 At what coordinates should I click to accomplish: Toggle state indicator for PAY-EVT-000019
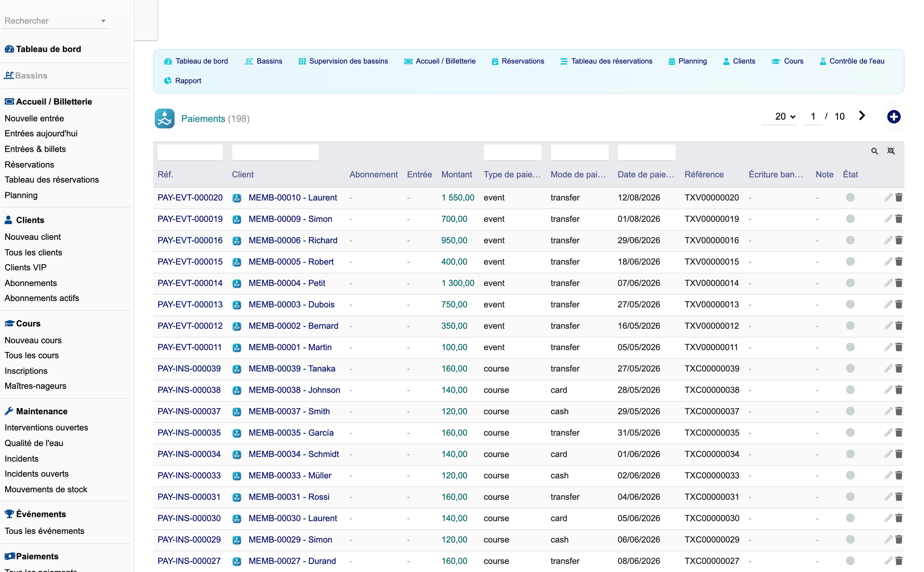(x=850, y=219)
